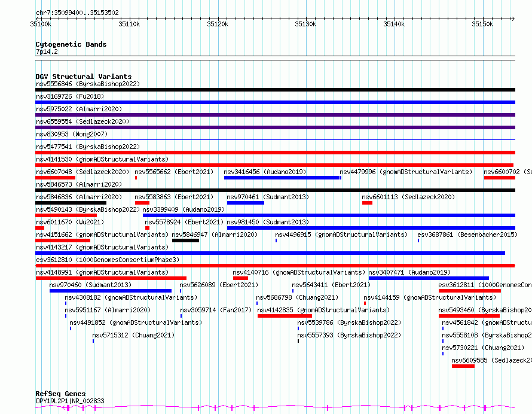Open nsv5539786 (ByrskaBishop2022) label
The image size is (532, 414).
click(x=349, y=322)
